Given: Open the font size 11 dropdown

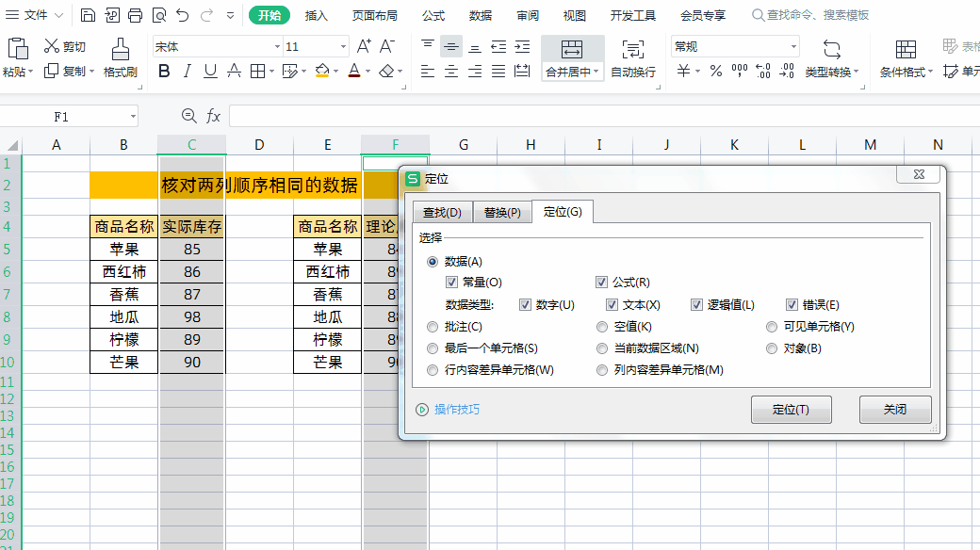Looking at the screenshot, I should (343, 47).
